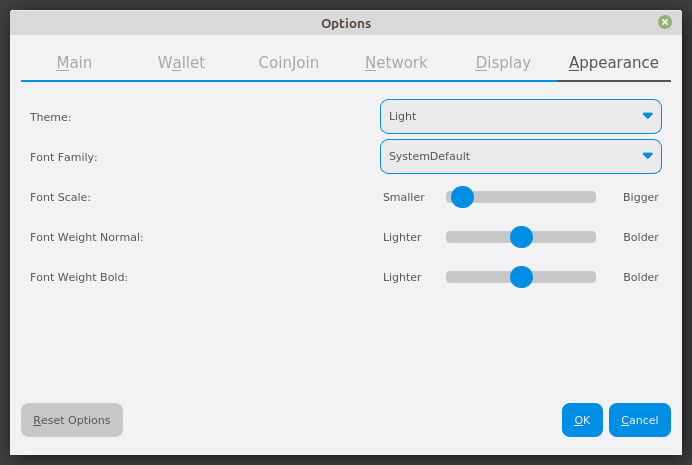Viewport: 692px width, 465px height.
Task: Click the Light theme combo box
Action: (x=510, y=116)
